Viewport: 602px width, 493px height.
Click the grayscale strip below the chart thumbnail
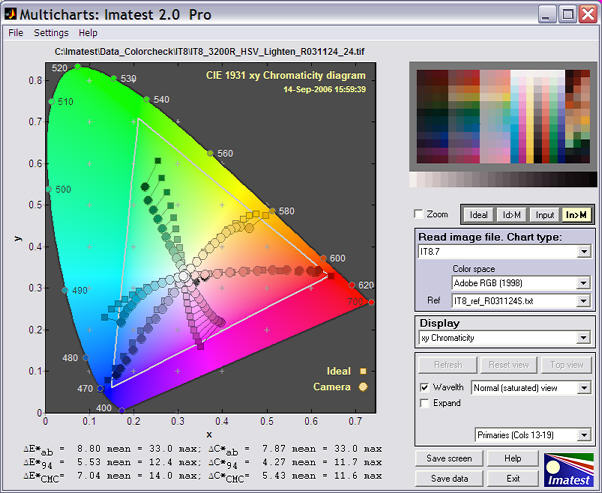[x=503, y=180]
